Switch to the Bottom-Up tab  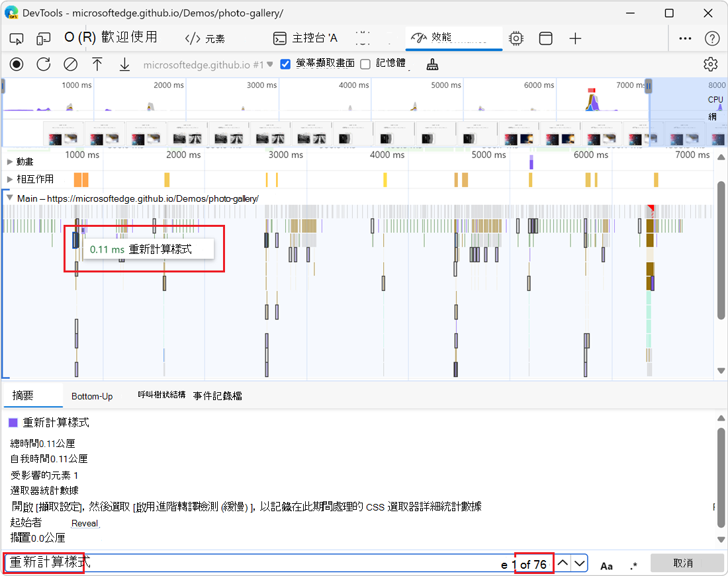coord(92,395)
